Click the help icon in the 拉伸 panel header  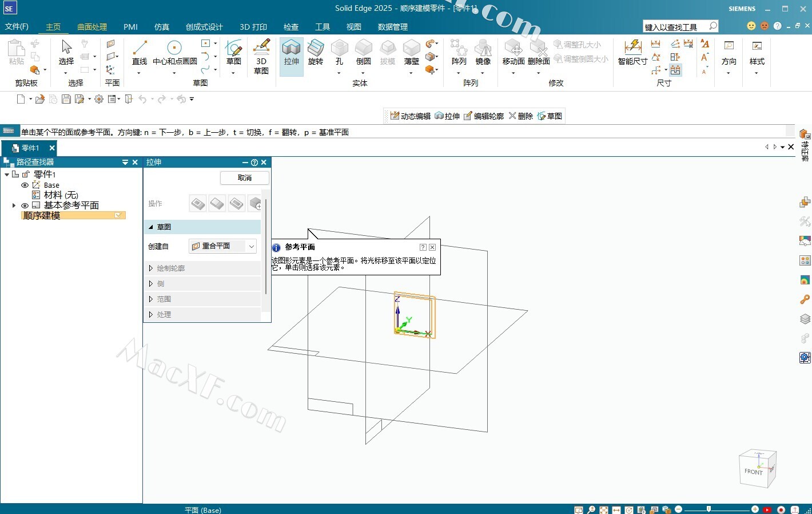pyautogui.click(x=254, y=163)
